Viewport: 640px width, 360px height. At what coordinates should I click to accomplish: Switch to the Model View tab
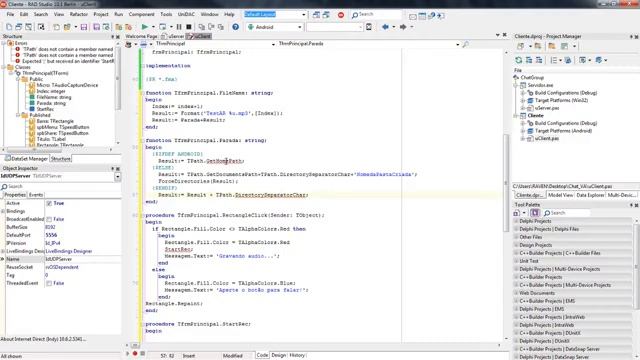(x=560, y=195)
